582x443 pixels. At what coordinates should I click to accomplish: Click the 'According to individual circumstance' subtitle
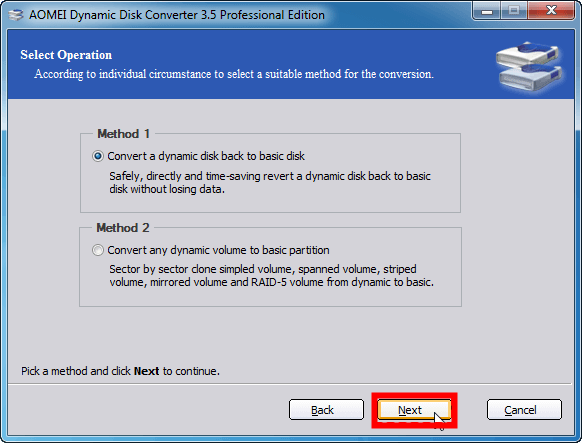coord(234,74)
